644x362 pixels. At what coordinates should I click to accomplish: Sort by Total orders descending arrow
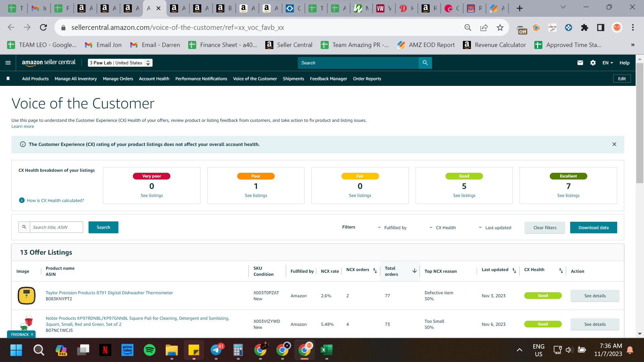[x=415, y=271]
